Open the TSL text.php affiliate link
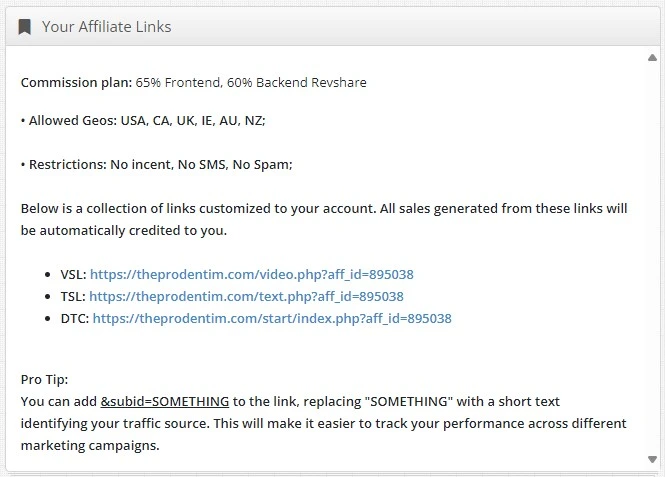The height and width of the screenshot is (477, 665). click(246, 296)
